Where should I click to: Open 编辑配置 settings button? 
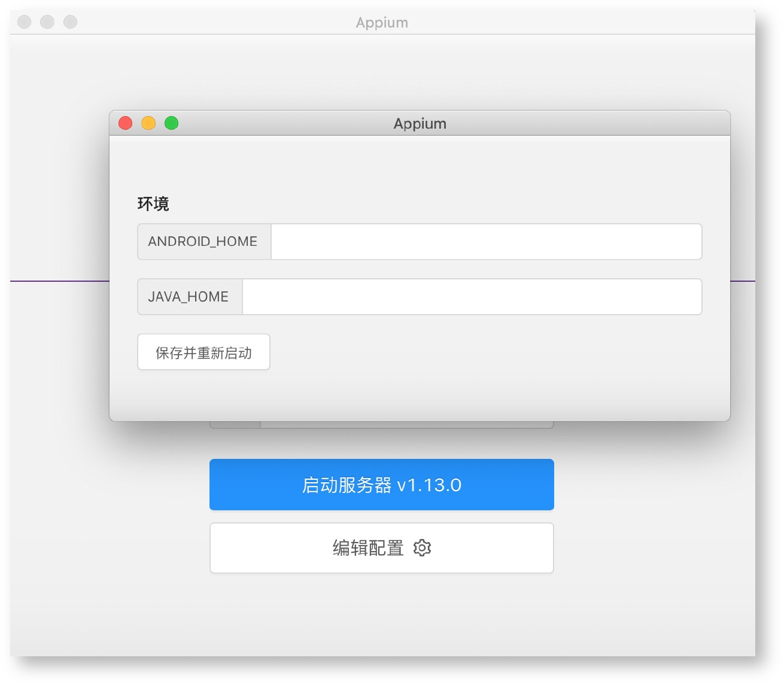tap(382, 548)
